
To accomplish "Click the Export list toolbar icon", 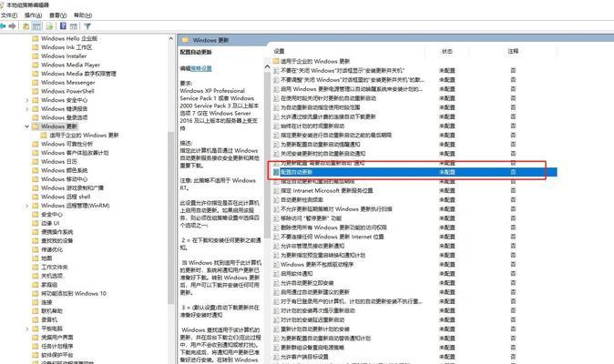I will coord(49,26).
